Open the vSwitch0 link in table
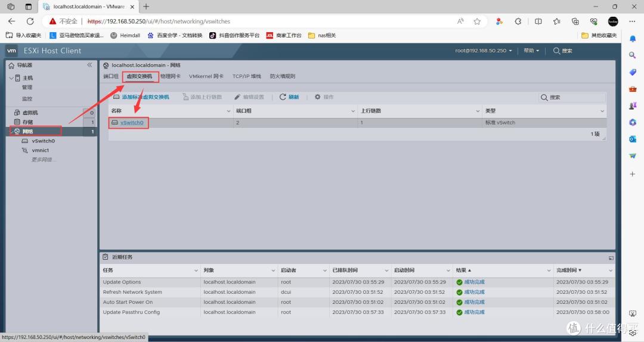This screenshot has width=644, height=342. [132, 122]
